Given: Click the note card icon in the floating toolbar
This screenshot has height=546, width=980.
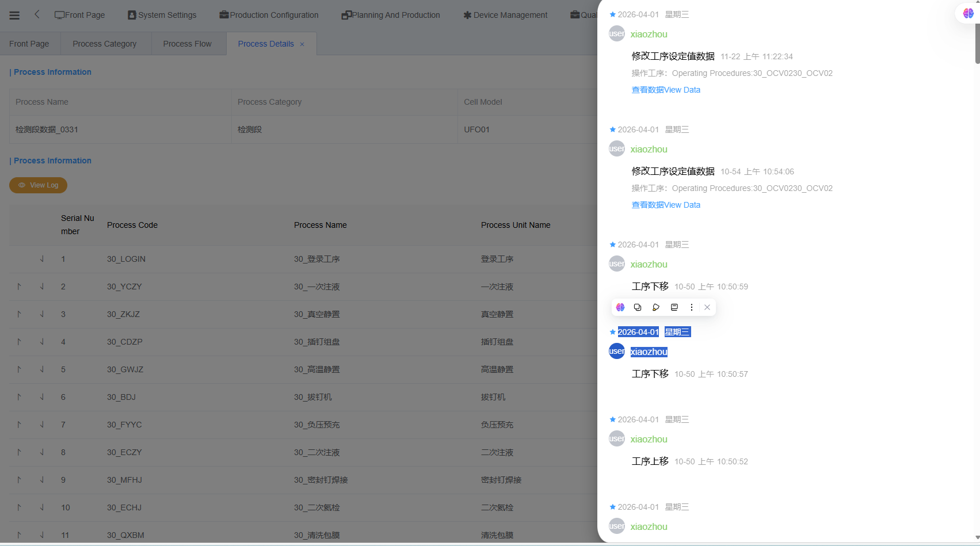Looking at the screenshot, I should (674, 307).
